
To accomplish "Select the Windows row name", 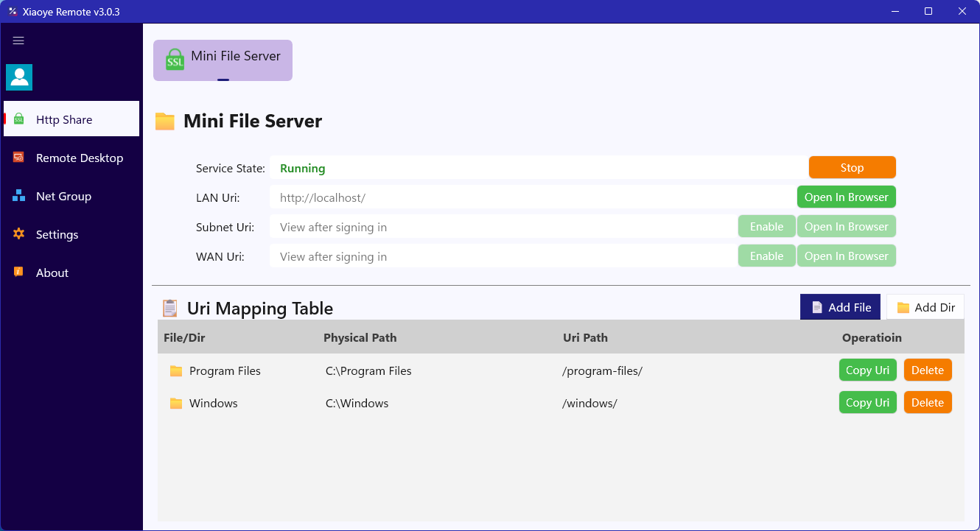I will [213, 404].
